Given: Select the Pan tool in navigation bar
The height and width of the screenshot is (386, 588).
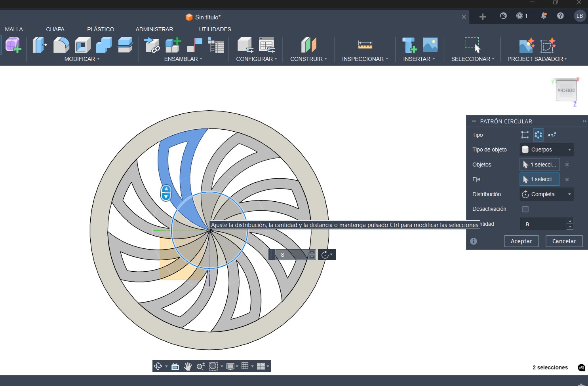Looking at the screenshot, I should click(x=187, y=366).
